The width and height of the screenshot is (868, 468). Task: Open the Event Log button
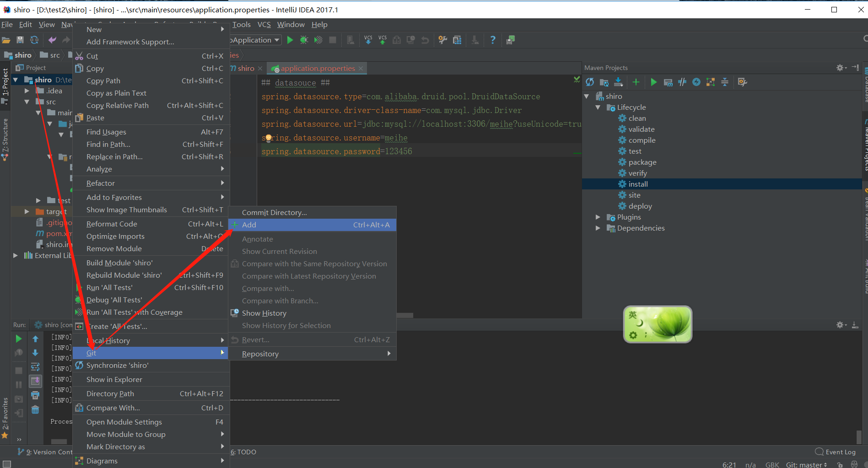[x=836, y=452]
